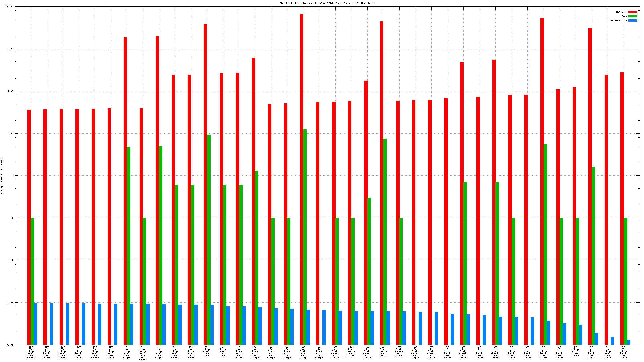Viewport: 644px width, 362px height.
Task: Click the 3@ list.dnswl.org 1 hop label
Action: click(x=207, y=351)
